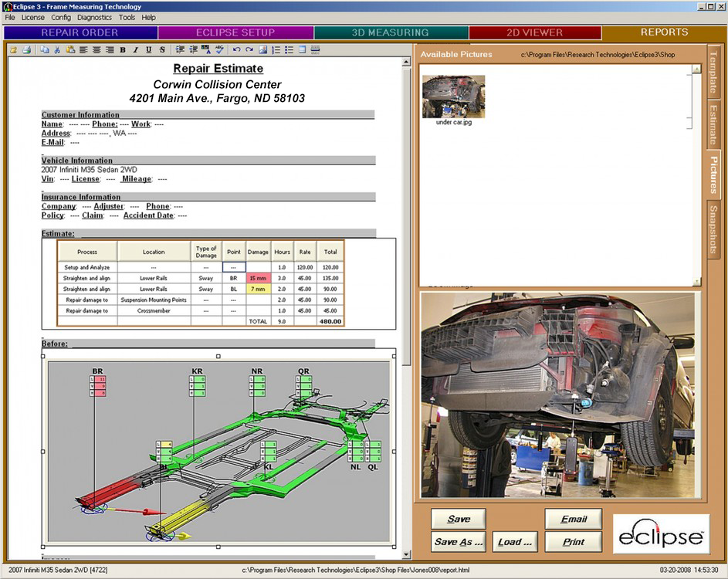The width and height of the screenshot is (728, 579).
Task: Toggle italic formatting
Action: [x=136, y=50]
